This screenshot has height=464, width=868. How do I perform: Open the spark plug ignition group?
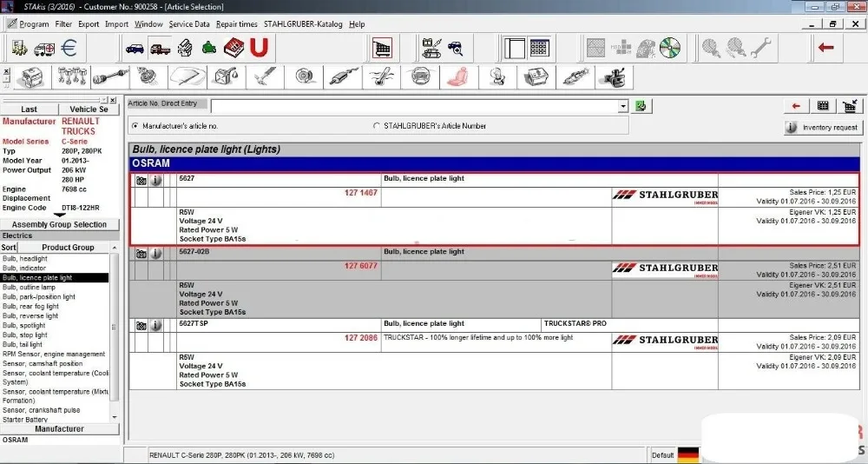click(x=575, y=77)
